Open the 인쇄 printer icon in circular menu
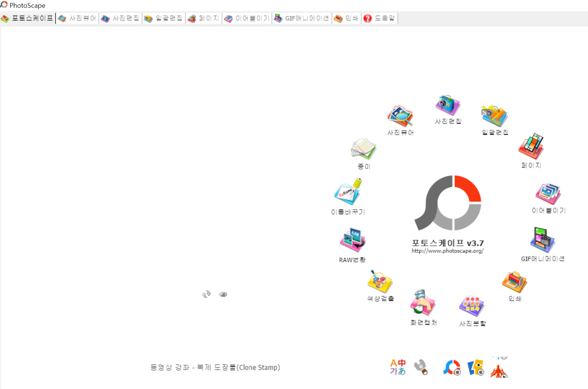 514,282
